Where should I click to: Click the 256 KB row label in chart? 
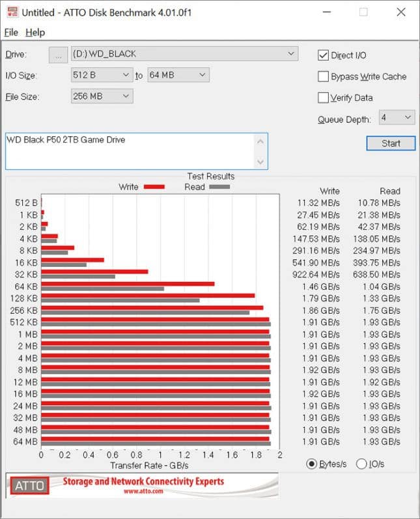pos(24,311)
